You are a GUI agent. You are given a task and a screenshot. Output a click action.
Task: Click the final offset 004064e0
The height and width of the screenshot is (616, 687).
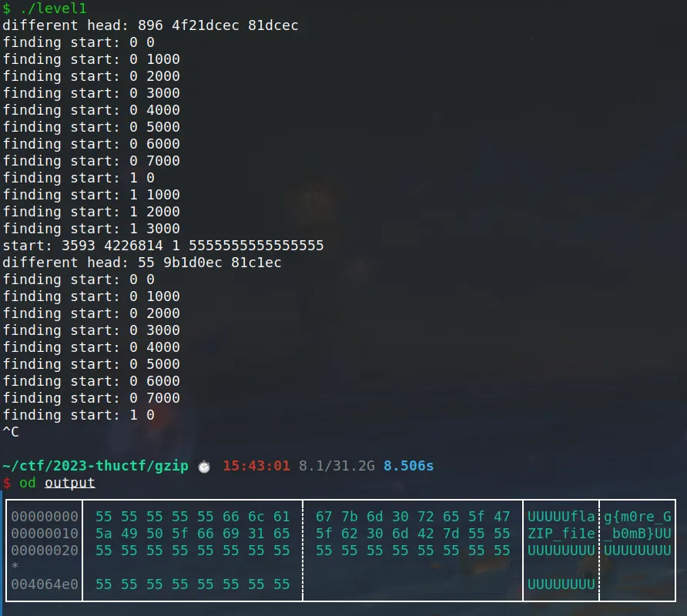(x=45, y=584)
